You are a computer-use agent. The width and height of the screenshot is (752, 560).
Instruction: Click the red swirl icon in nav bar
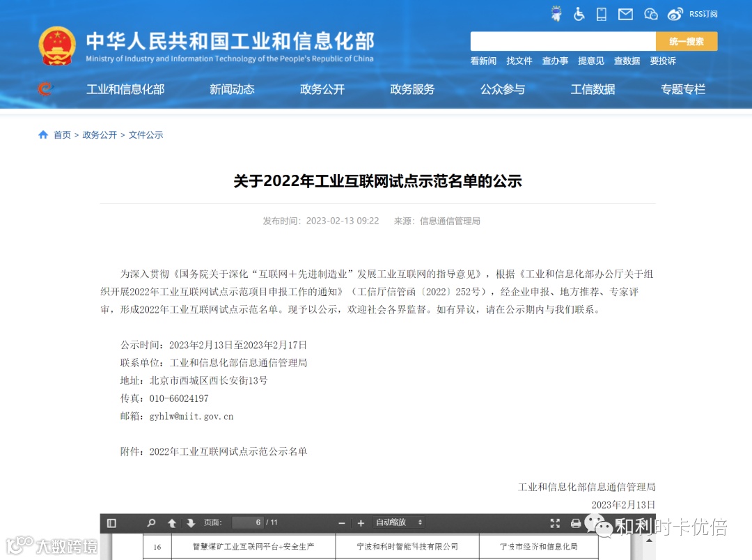point(45,88)
